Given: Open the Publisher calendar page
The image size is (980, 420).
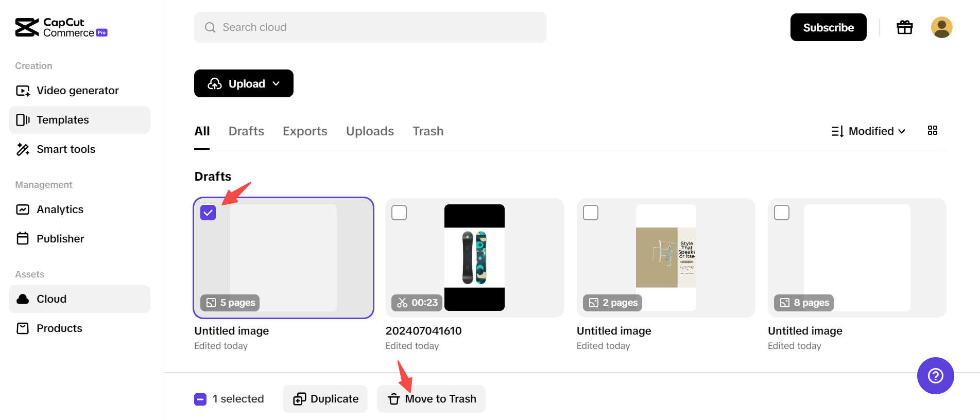Looking at the screenshot, I should tap(60, 239).
